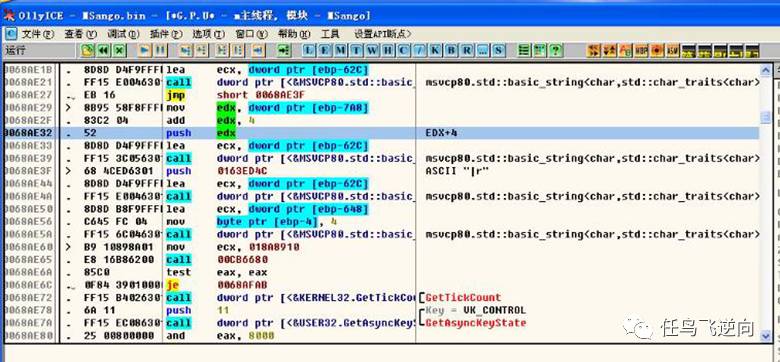The width and height of the screenshot is (780, 362).
Task: Click the Restart program rewind icon
Action: [103, 50]
